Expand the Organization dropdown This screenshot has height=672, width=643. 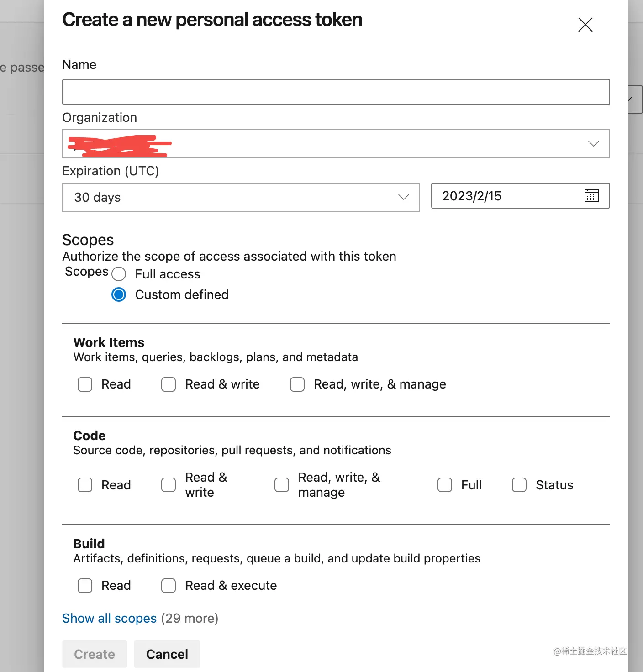pyautogui.click(x=336, y=144)
